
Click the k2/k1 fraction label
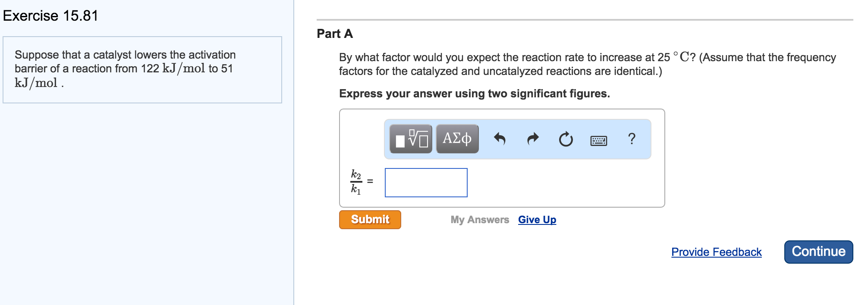click(x=356, y=182)
